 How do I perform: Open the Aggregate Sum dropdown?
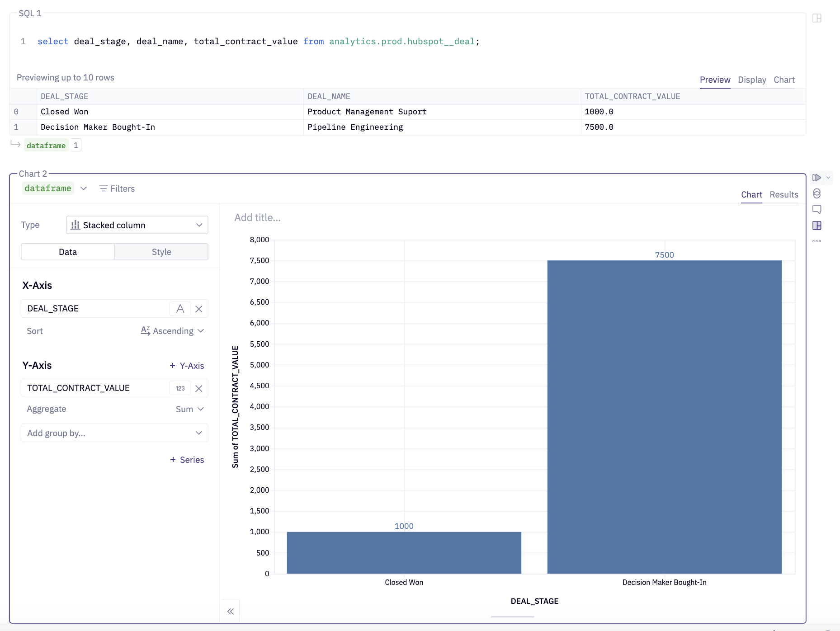tap(189, 409)
